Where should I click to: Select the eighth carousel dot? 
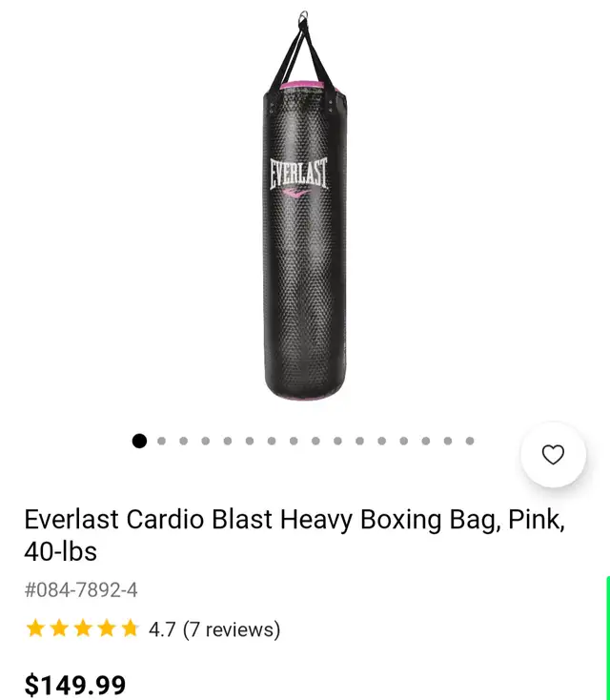(294, 441)
